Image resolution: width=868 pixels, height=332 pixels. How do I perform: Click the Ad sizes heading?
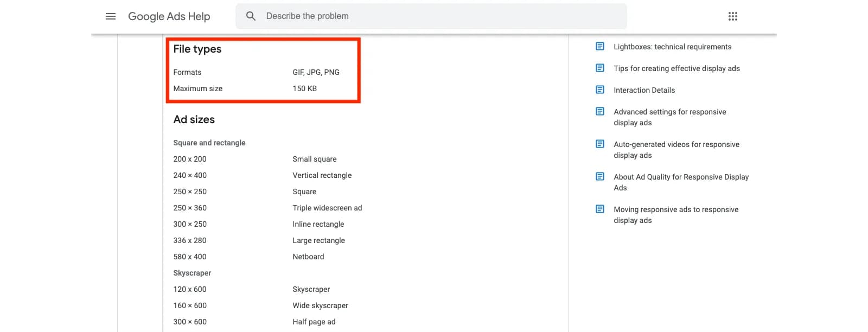(x=194, y=119)
